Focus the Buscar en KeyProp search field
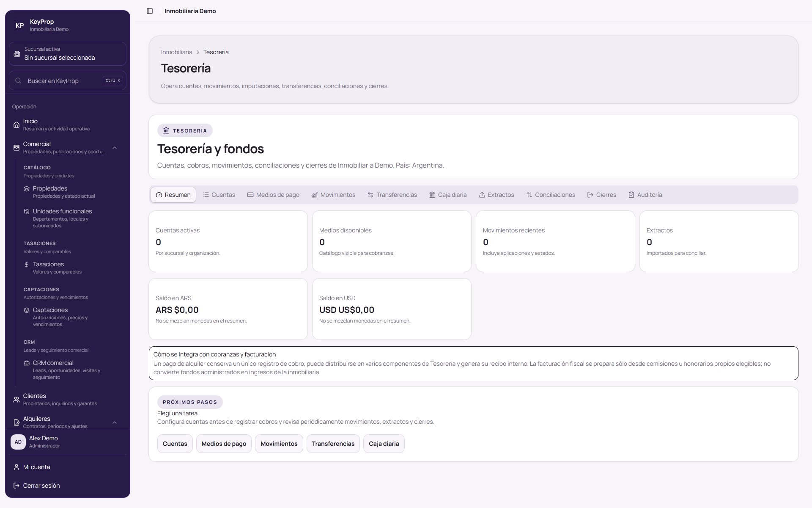The width and height of the screenshot is (812, 508). pos(68,80)
